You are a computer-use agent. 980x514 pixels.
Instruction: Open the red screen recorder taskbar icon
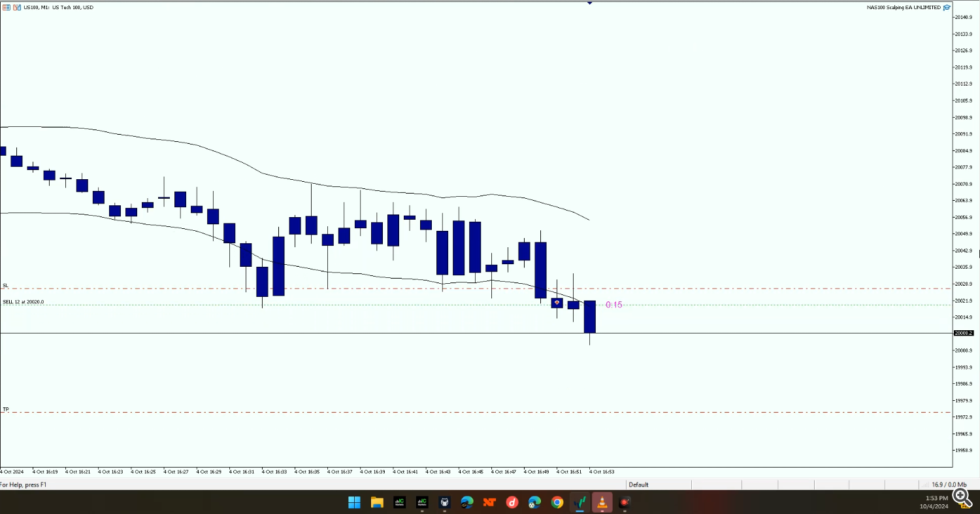[x=625, y=502]
